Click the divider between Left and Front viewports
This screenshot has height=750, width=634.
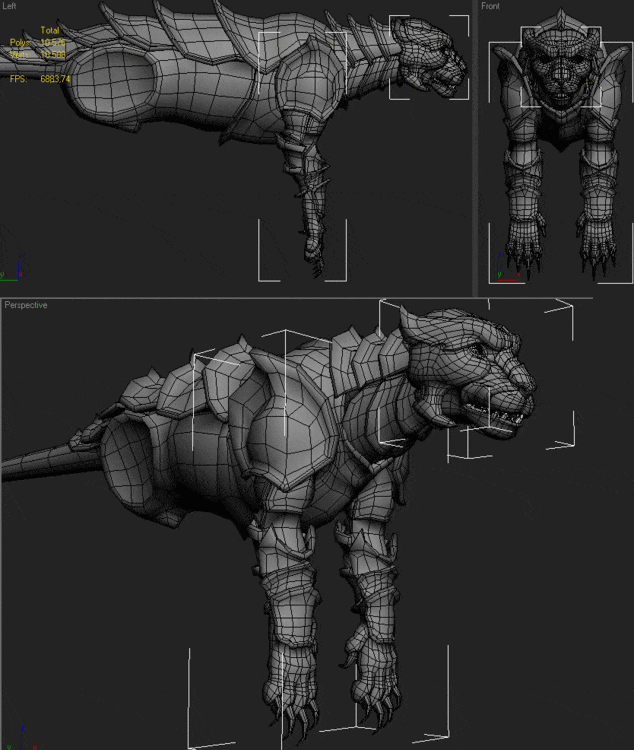476,148
